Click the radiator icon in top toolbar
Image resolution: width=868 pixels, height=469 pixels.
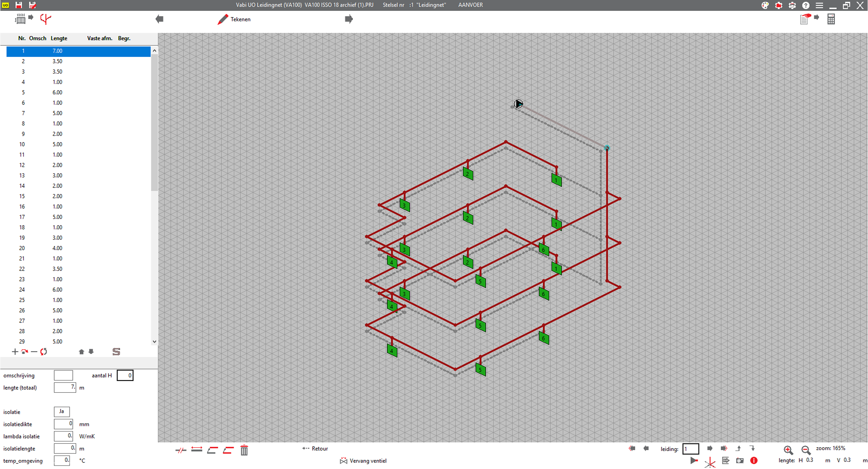point(21,19)
